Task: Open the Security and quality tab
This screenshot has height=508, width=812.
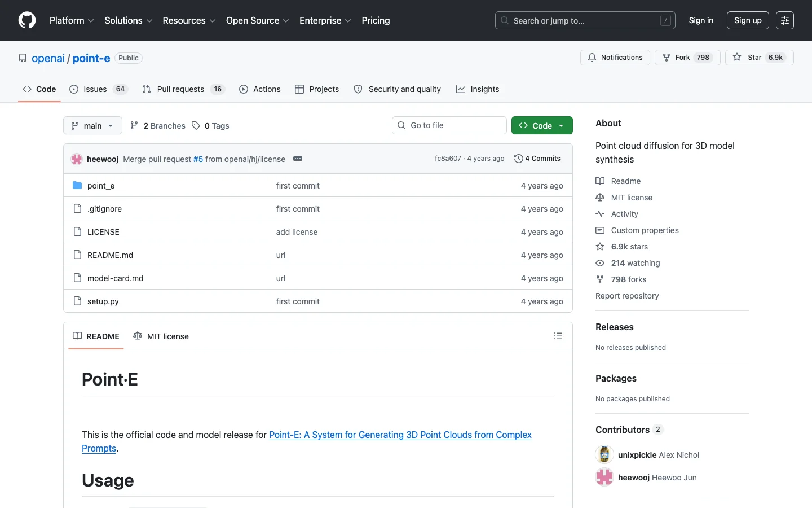Action: 398,89
